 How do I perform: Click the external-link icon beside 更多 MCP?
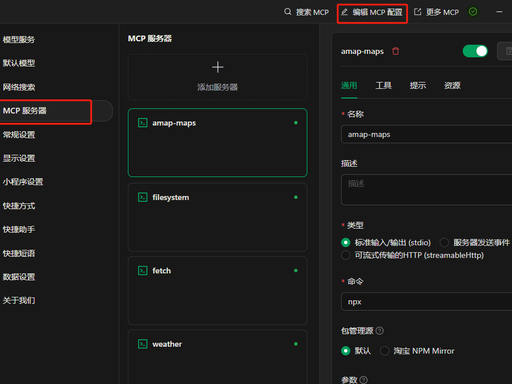click(x=417, y=12)
